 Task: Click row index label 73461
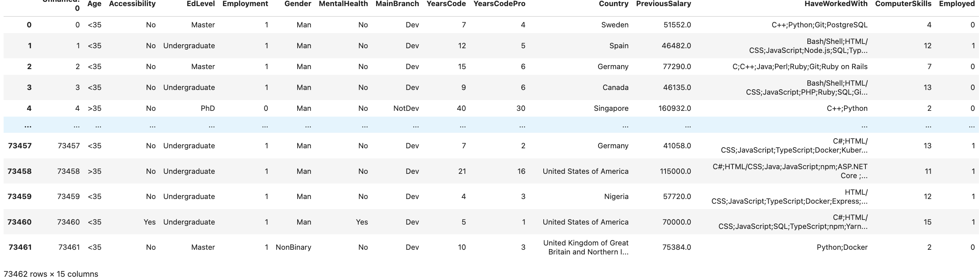click(20, 247)
